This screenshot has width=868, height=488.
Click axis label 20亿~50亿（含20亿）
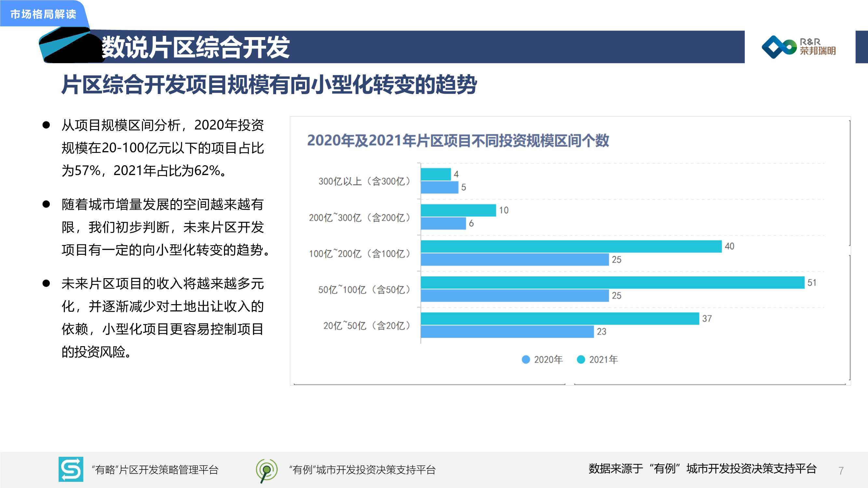point(367,326)
